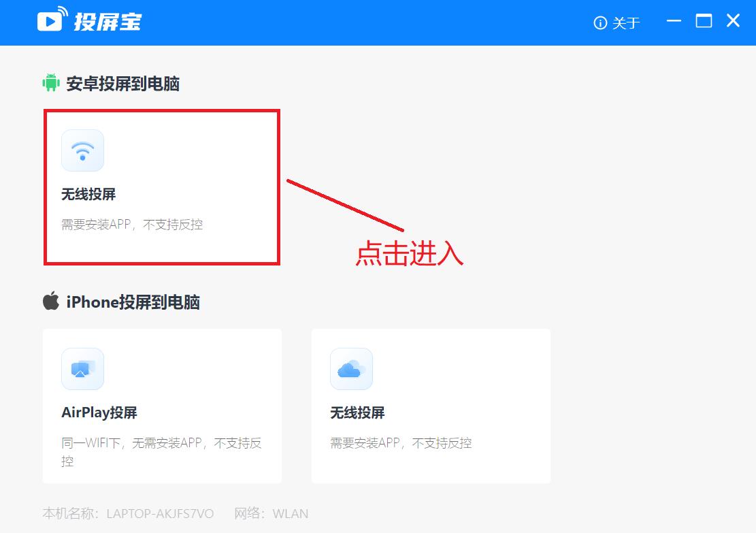This screenshot has height=533, width=756.
Task: Click the iPhone投屏到电脑 section heading
Action: coord(133,301)
